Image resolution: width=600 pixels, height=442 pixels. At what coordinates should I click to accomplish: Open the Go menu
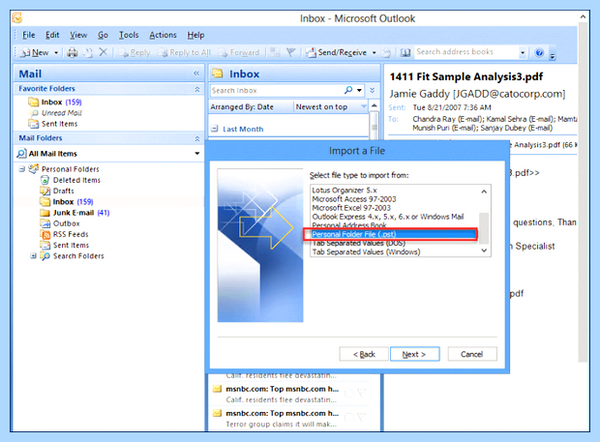pos(103,35)
